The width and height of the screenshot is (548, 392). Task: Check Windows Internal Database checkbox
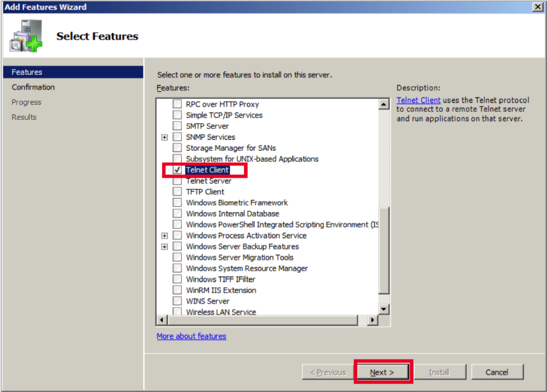click(177, 213)
